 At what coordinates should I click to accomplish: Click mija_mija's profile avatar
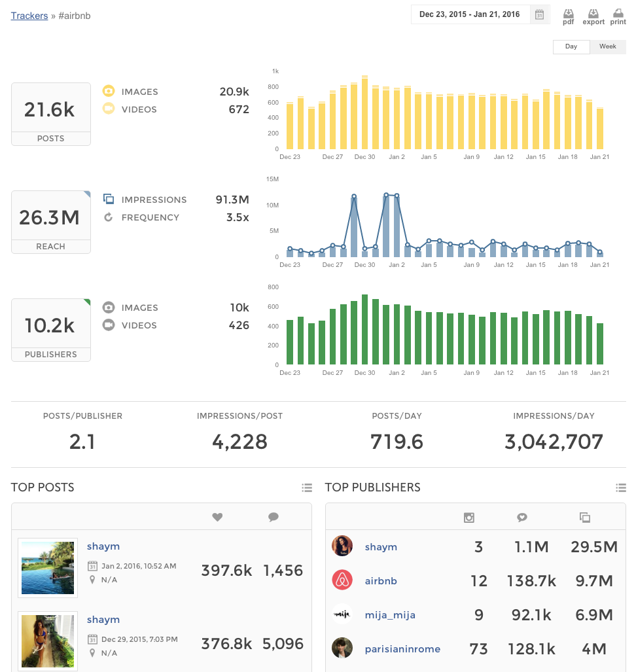342,614
